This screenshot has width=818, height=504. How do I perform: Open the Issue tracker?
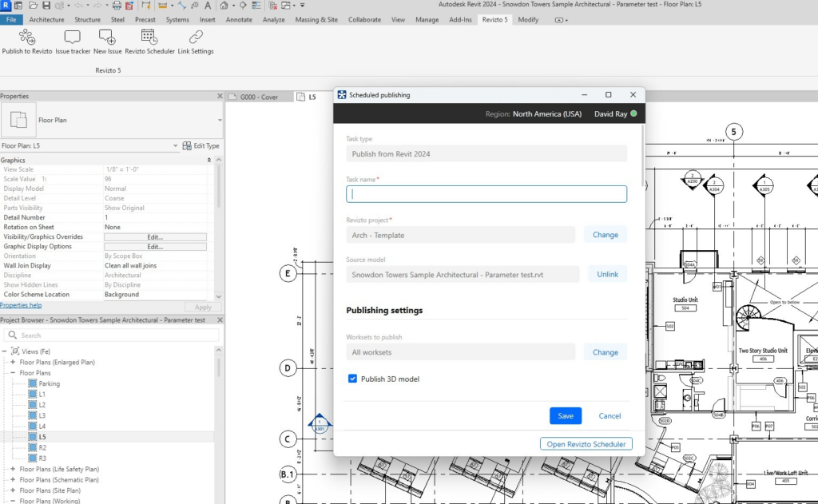[72, 36]
